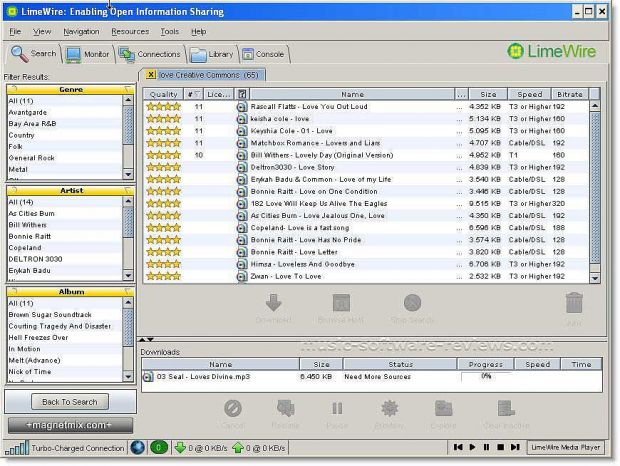620x466 pixels.
Task: Click the Genre list scroll down arrow
Action: (128, 174)
